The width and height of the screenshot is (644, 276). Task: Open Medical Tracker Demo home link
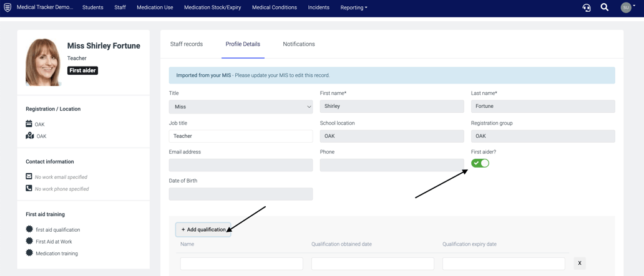[45, 7]
